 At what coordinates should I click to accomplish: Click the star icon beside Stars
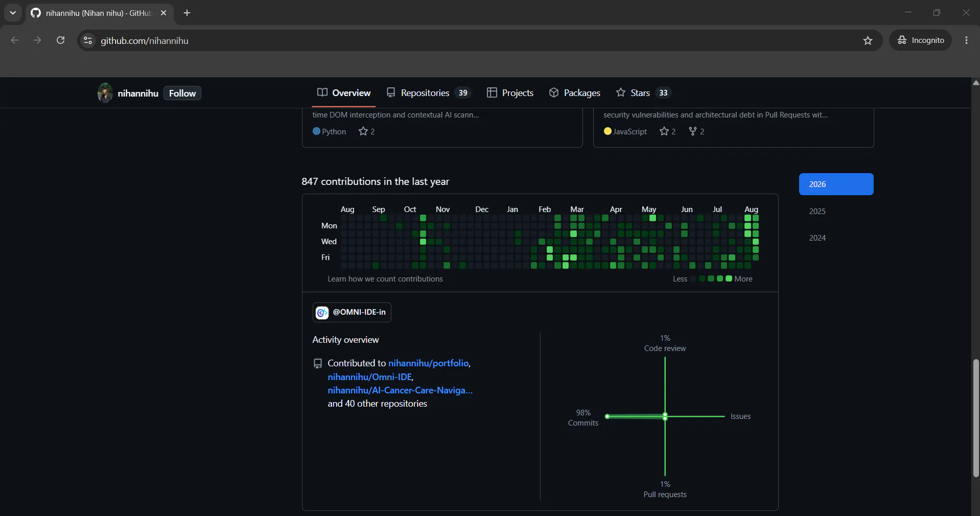click(x=620, y=92)
